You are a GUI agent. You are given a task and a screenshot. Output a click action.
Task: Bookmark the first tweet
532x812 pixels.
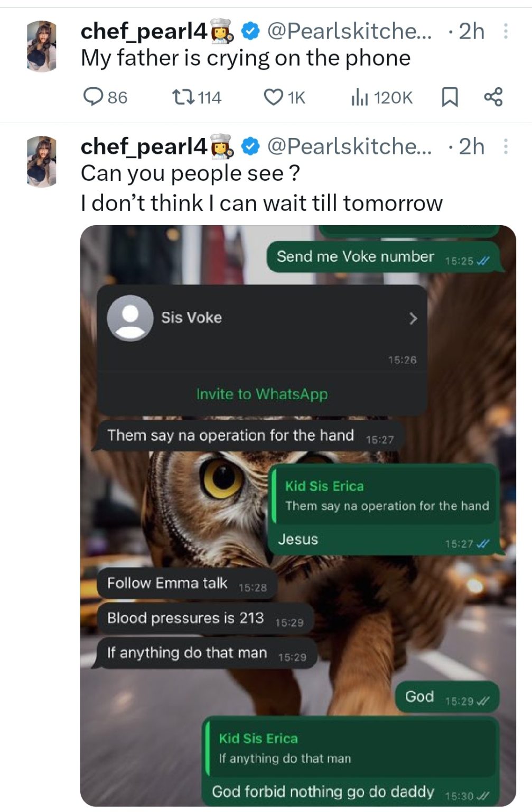449,97
